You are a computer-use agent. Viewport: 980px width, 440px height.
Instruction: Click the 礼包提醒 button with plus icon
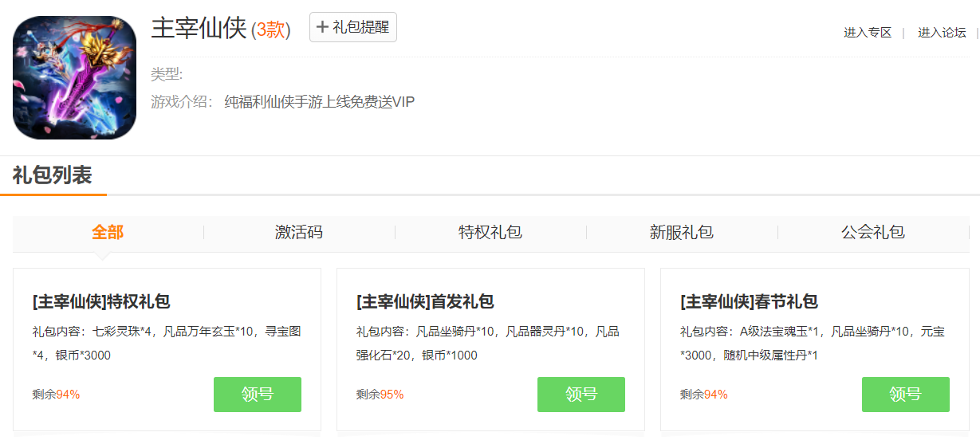pyautogui.click(x=352, y=27)
